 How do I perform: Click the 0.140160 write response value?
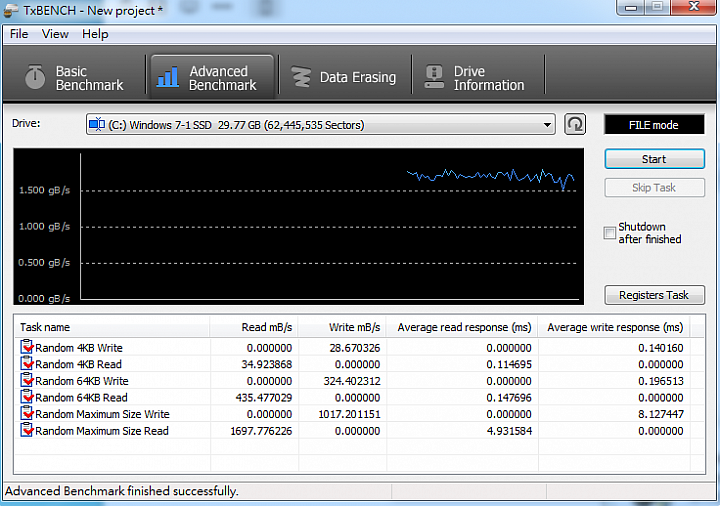click(x=661, y=348)
